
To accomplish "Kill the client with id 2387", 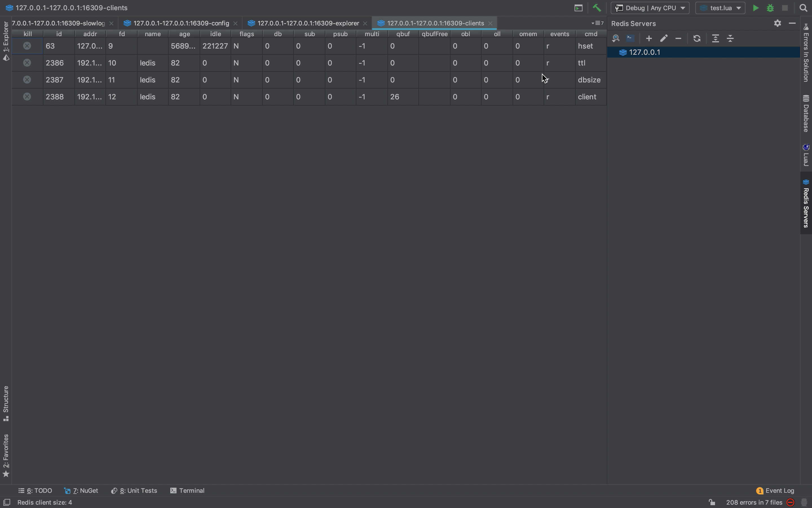I will 27,80.
